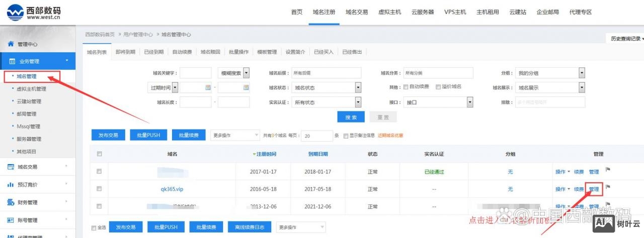Viewport: 644px width, 238px height.
Task: Tick the checkbox for the qk365.vip row
Action: (x=99, y=189)
